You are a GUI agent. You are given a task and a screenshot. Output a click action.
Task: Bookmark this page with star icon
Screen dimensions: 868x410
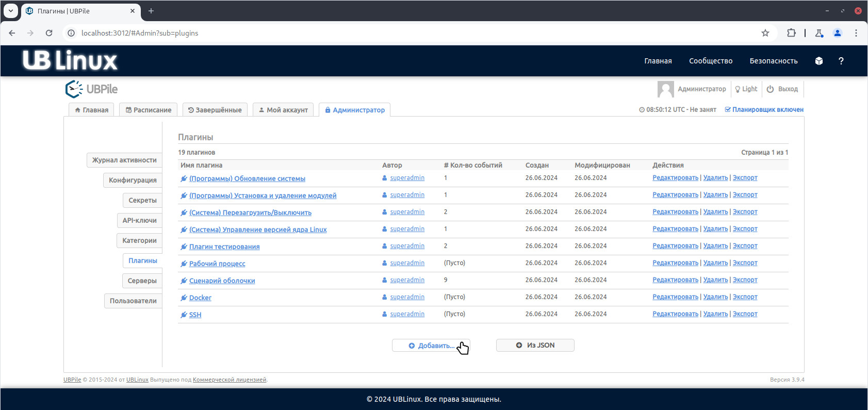pos(765,33)
